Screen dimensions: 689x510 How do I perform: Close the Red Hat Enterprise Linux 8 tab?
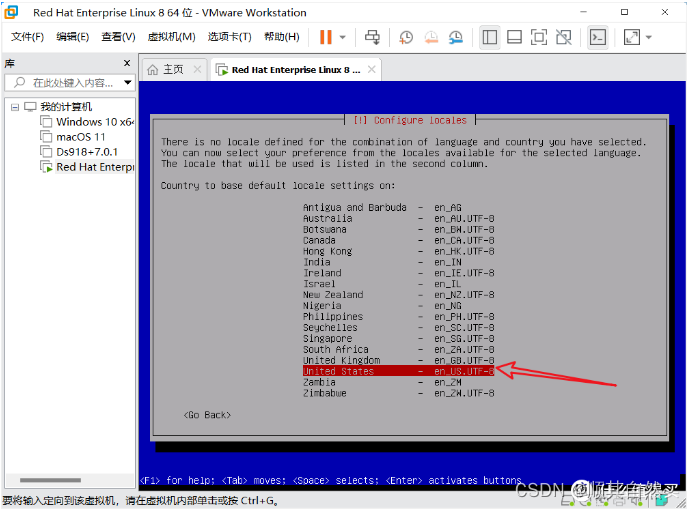[371, 69]
